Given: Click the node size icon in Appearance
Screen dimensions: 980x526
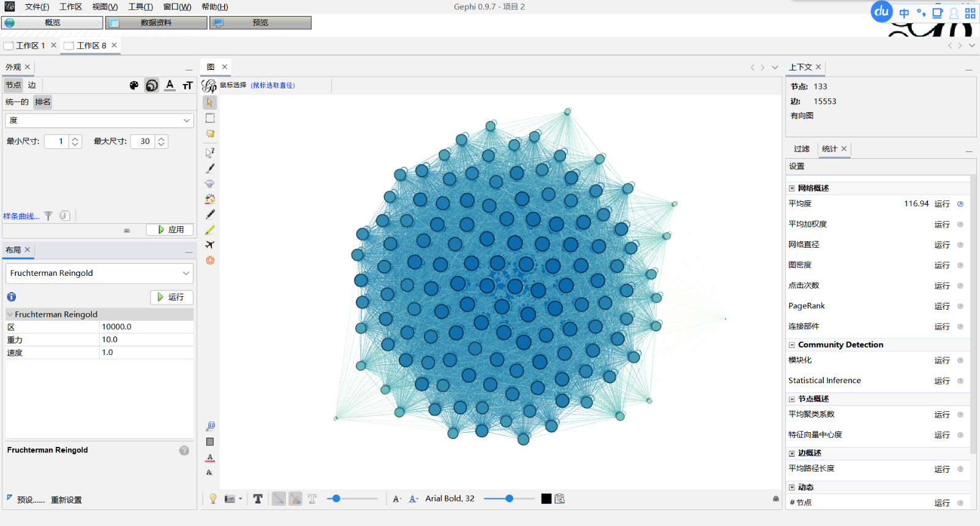Looking at the screenshot, I should (x=152, y=85).
